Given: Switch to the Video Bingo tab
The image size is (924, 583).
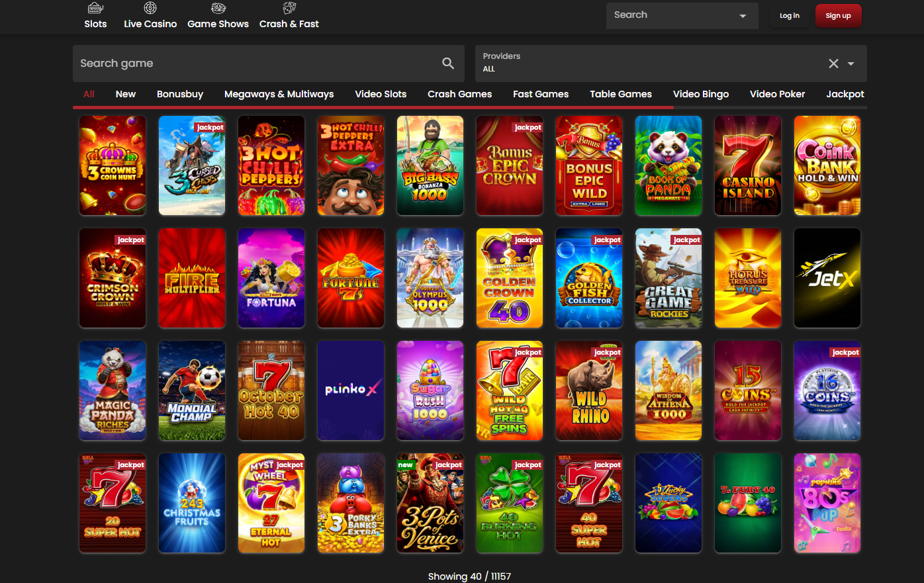Looking at the screenshot, I should [701, 94].
